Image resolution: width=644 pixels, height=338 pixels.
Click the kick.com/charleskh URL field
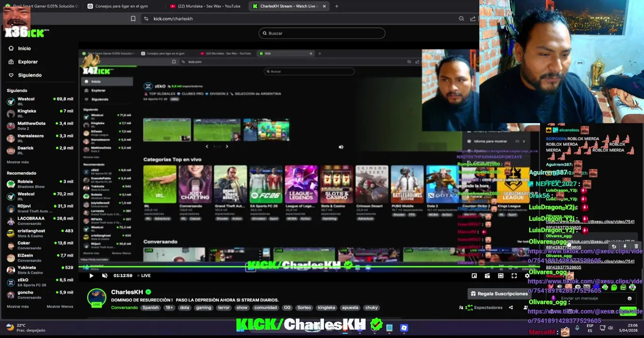click(x=173, y=19)
